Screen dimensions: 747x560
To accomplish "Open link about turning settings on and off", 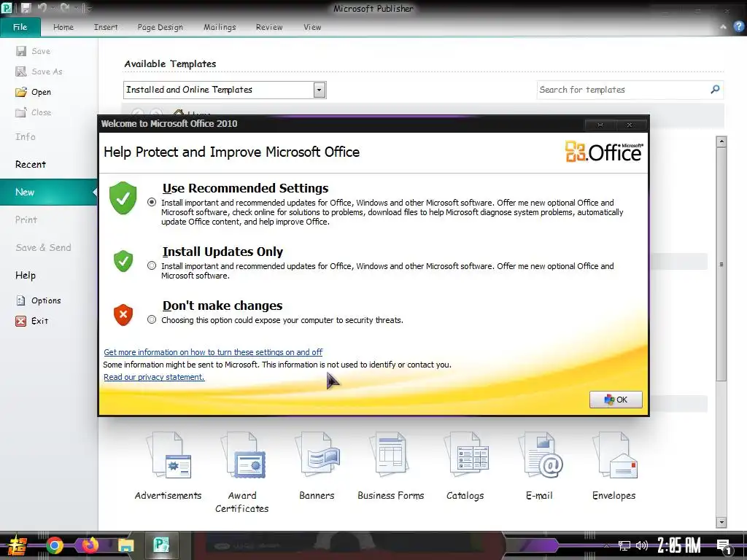I will pyautogui.click(x=213, y=352).
